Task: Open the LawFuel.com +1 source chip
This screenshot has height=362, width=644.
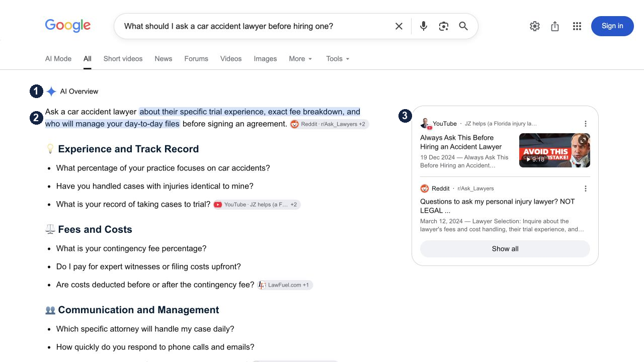Action: pos(285,285)
